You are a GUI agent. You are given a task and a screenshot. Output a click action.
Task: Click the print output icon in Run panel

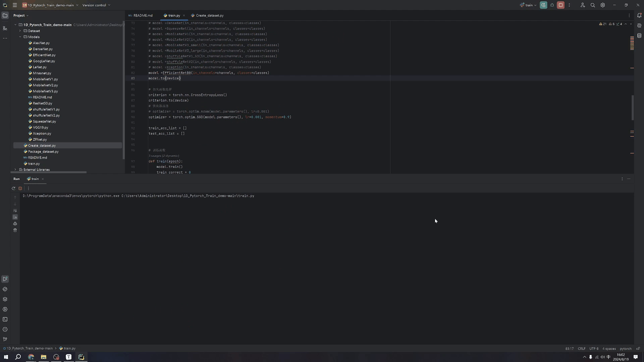coord(15,224)
